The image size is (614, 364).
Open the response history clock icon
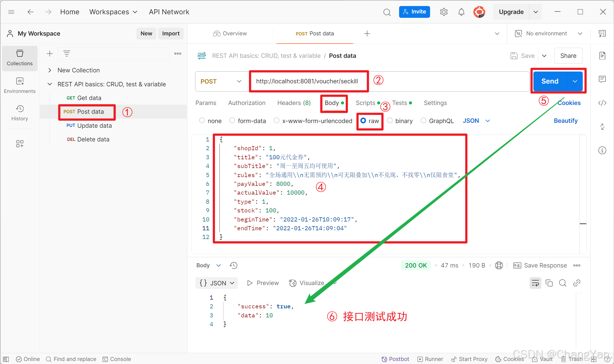(234, 265)
